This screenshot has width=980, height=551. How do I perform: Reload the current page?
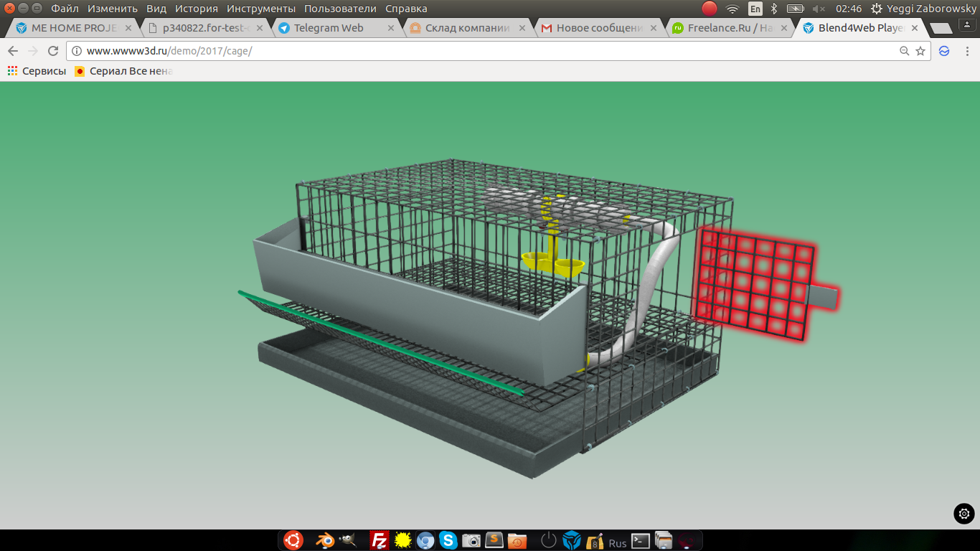pos(52,51)
